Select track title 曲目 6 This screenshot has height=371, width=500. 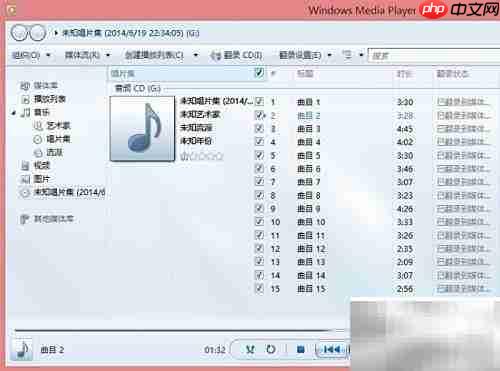pos(308,169)
